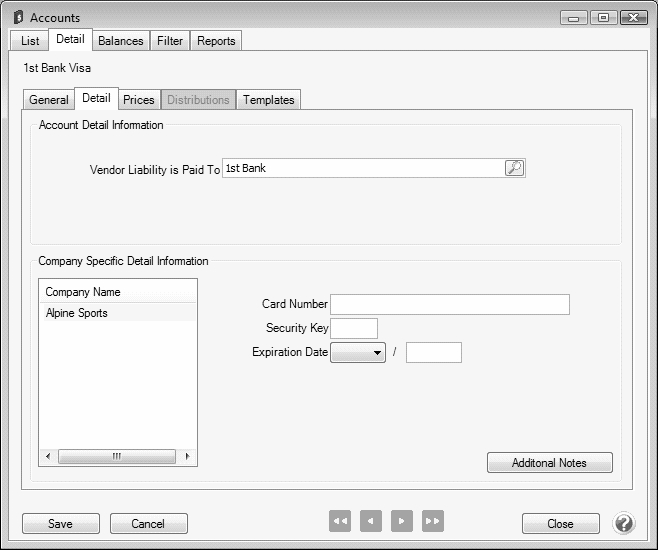Switch to the List tab
The height and width of the screenshot is (550, 658).
pos(30,41)
